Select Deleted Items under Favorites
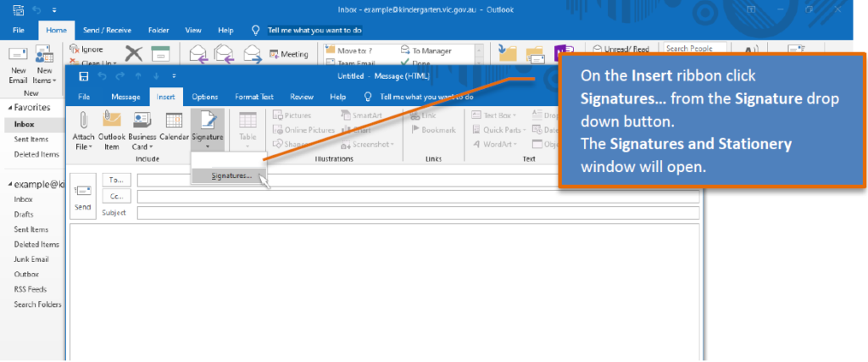The width and height of the screenshot is (868, 362). (35, 154)
